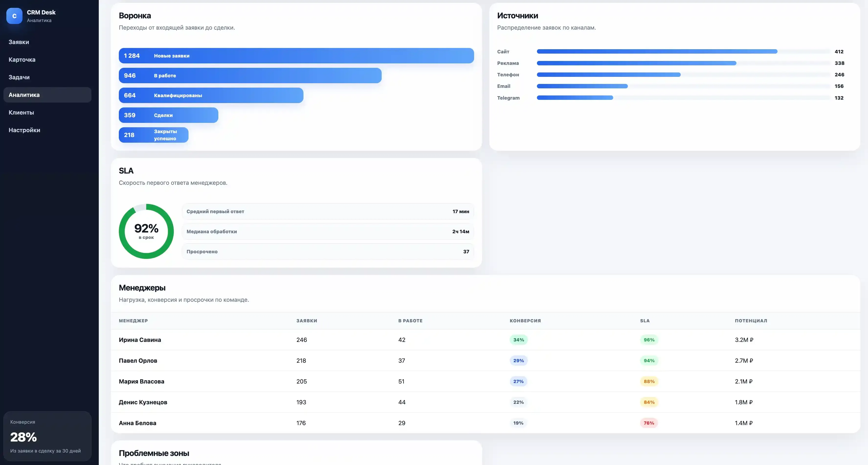Click the 96% SLA badge
868x465 pixels.
pyautogui.click(x=649, y=340)
